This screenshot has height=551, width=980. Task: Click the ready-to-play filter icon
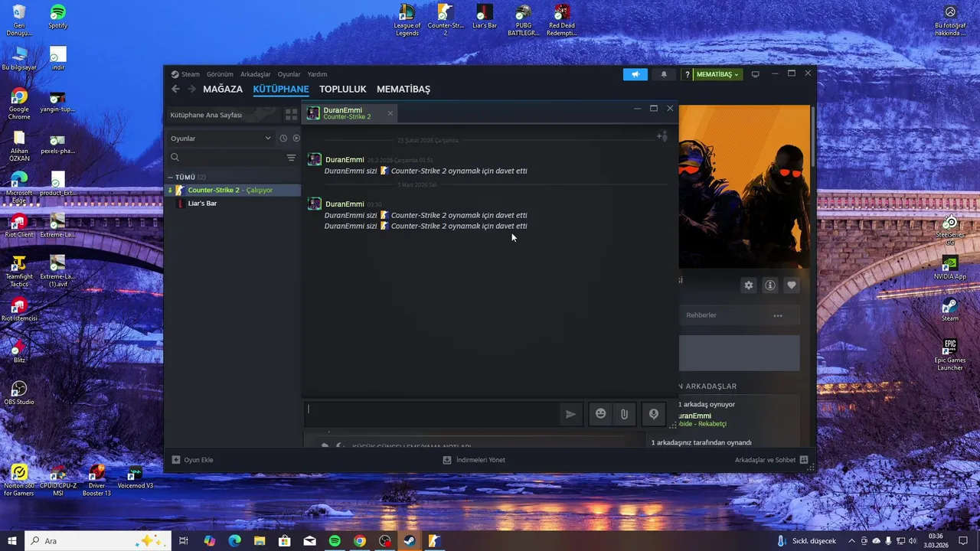tap(296, 139)
